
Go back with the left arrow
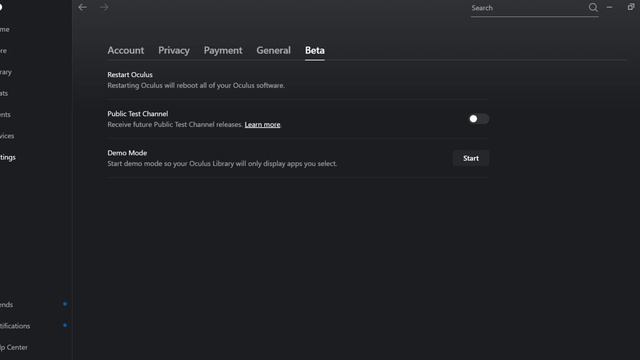82,7
